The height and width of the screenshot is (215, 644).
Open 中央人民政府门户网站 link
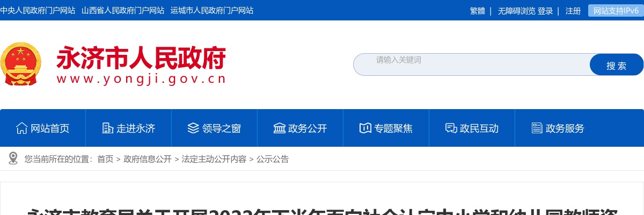tap(38, 10)
